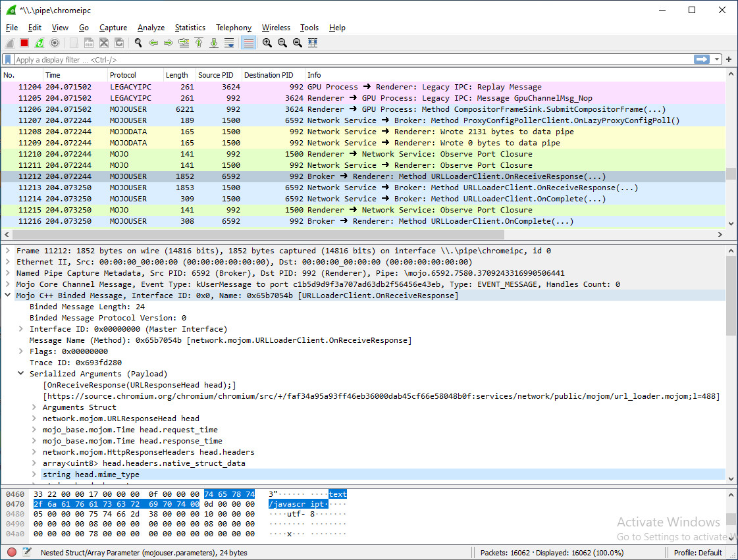
Task: Open the Analyze menu
Action: tap(151, 28)
